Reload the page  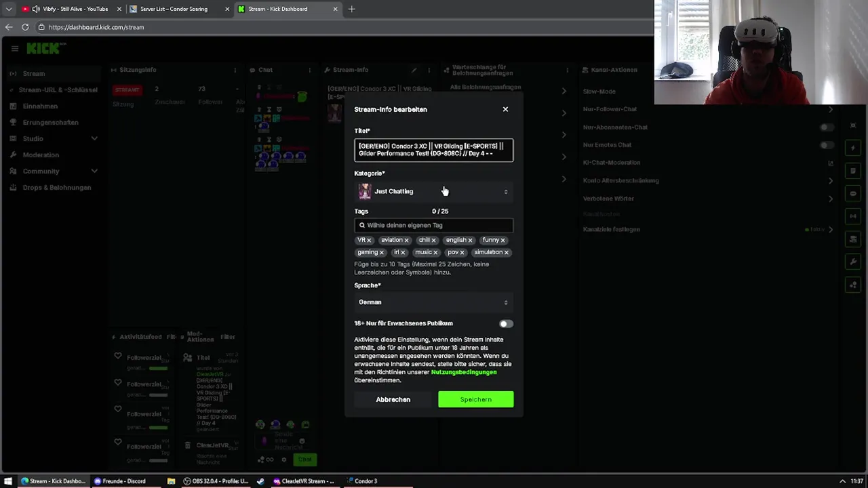(x=25, y=27)
